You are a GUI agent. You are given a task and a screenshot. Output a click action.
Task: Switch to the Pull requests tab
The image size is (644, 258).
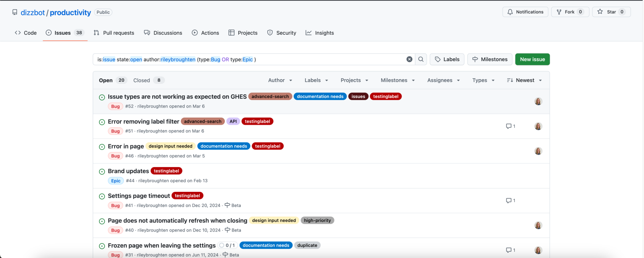tap(114, 33)
